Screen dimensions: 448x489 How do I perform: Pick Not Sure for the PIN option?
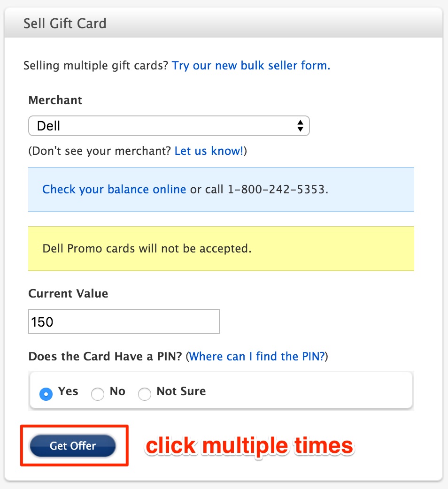tap(145, 395)
